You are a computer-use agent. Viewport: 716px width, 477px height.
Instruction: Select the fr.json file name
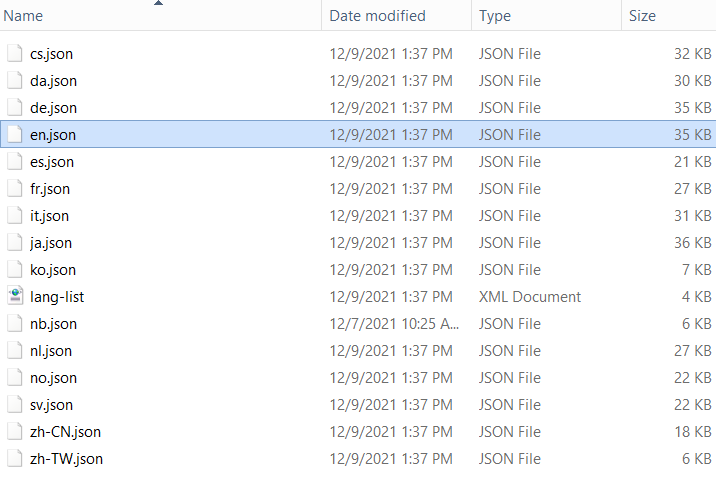[x=50, y=189]
